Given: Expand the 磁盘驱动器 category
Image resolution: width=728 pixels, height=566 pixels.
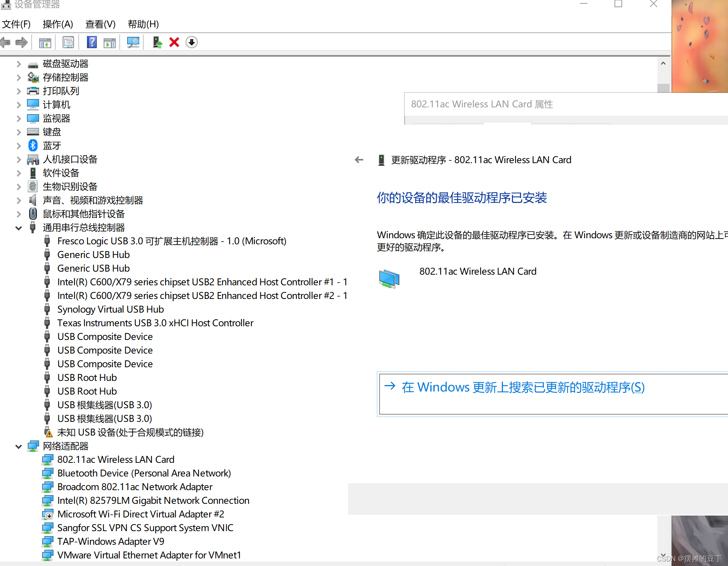Looking at the screenshot, I should coord(19,64).
